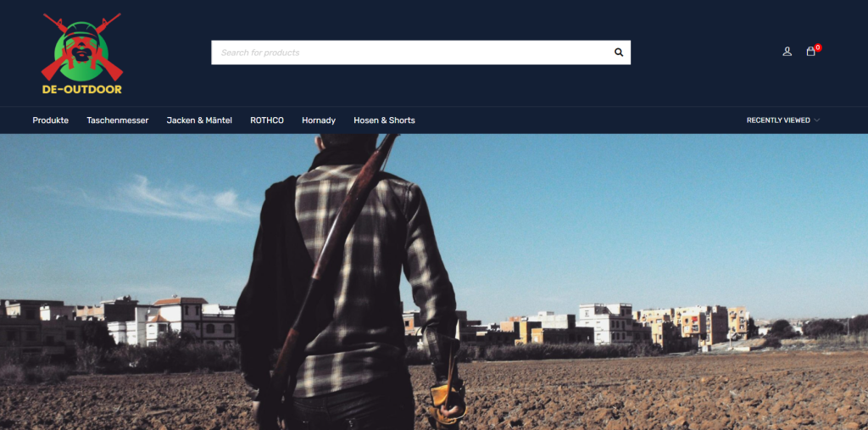Select the Taschenmesser category
Screen dimensions: 868x430
(117, 120)
